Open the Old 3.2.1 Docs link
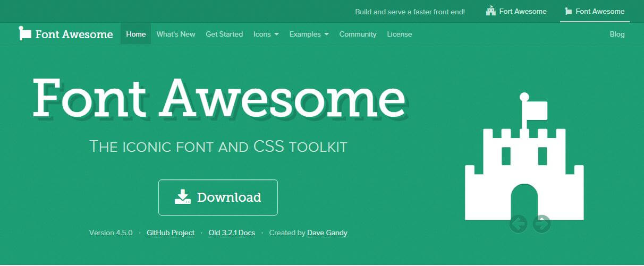 coord(232,233)
